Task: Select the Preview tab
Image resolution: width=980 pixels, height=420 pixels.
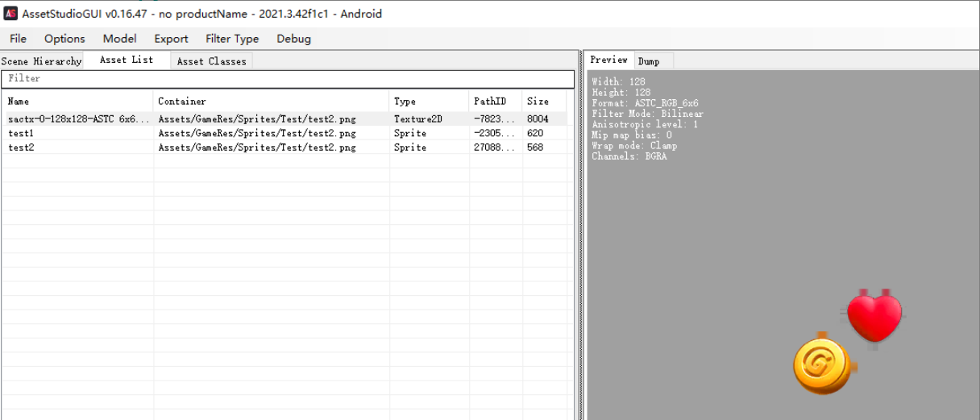Action: click(x=608, y=60)
